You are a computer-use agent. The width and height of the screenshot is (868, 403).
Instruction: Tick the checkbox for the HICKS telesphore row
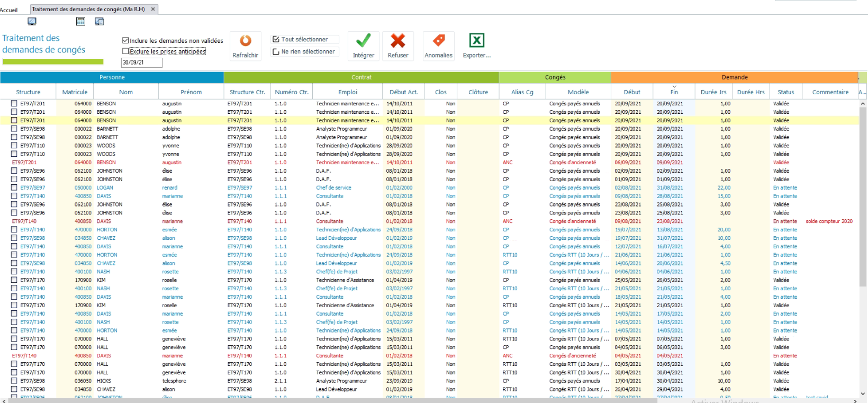coord(14,381)
